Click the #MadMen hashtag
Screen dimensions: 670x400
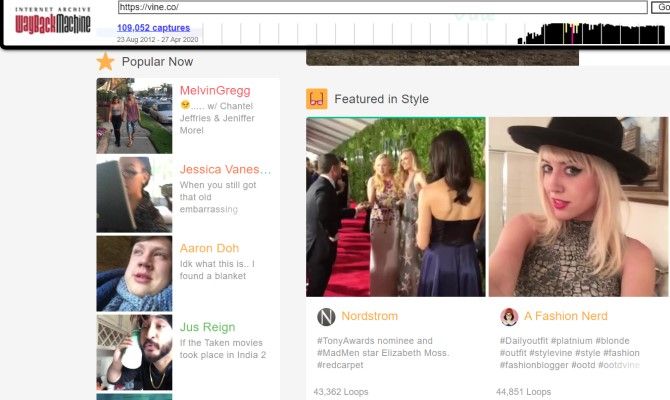[x=340, y=353]
